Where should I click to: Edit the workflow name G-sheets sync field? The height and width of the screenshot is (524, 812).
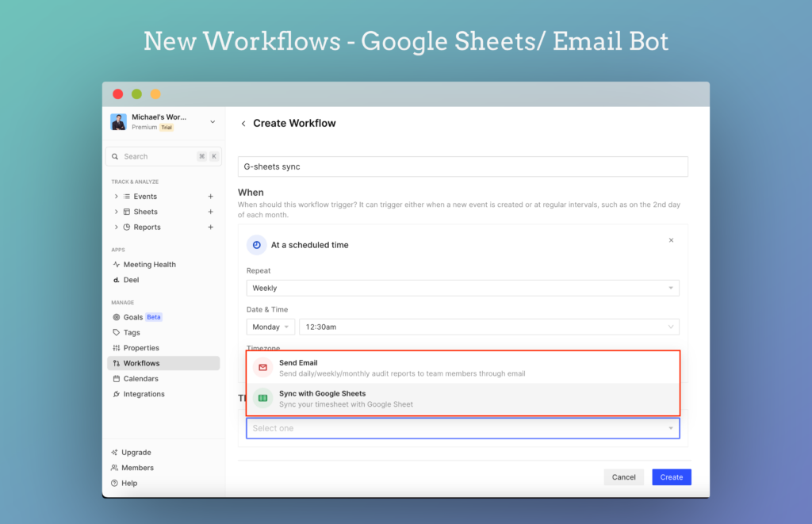coord(463,166)
